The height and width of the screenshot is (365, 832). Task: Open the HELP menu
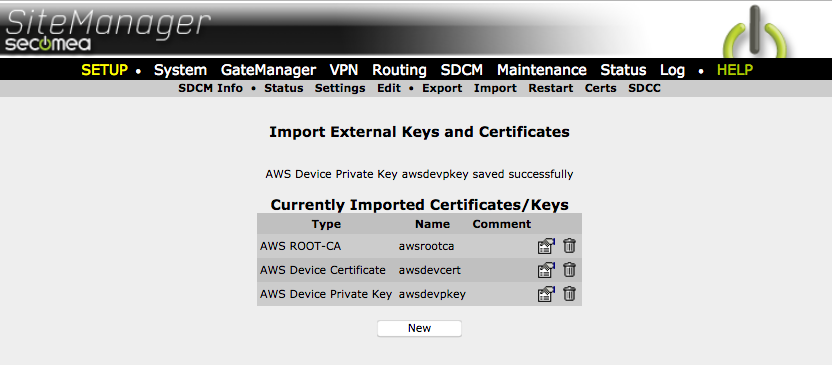click(x=735, y=70)
